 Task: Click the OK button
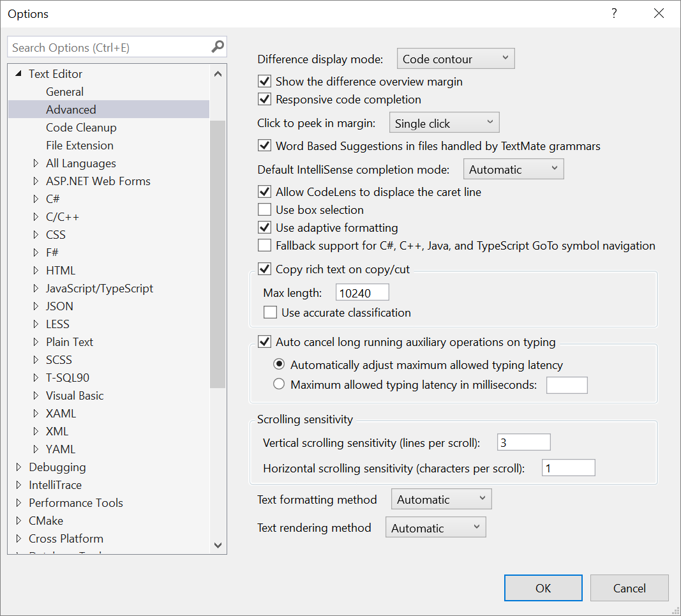tap(543, 588)
